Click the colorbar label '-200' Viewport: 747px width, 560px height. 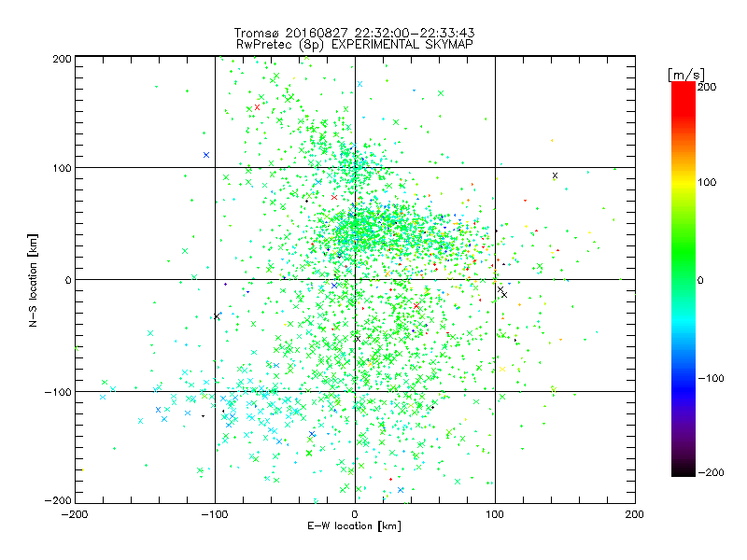(x=711, y=472)
